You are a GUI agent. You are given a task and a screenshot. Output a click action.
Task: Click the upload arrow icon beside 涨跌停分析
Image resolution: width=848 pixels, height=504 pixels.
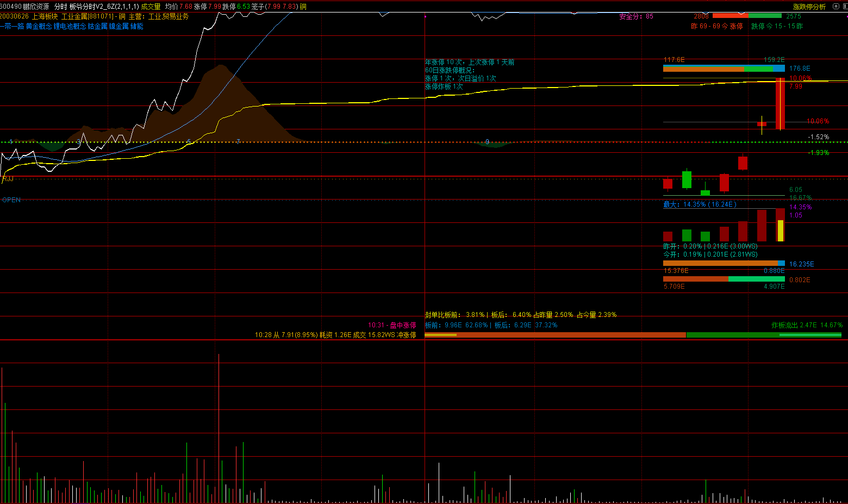835,7
